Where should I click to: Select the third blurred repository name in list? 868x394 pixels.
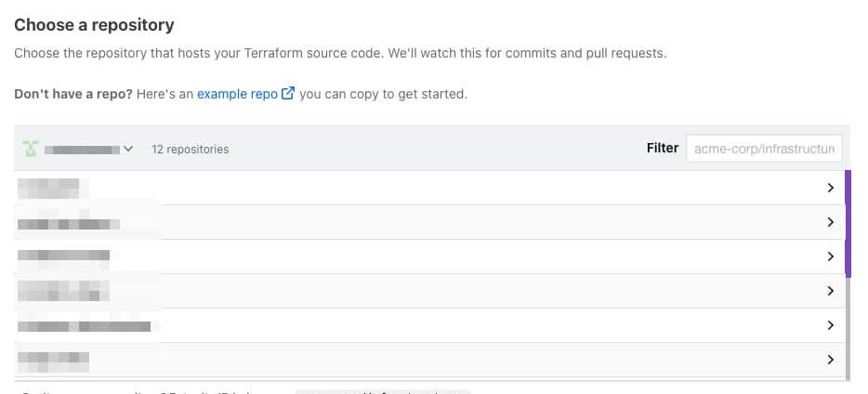63,256
